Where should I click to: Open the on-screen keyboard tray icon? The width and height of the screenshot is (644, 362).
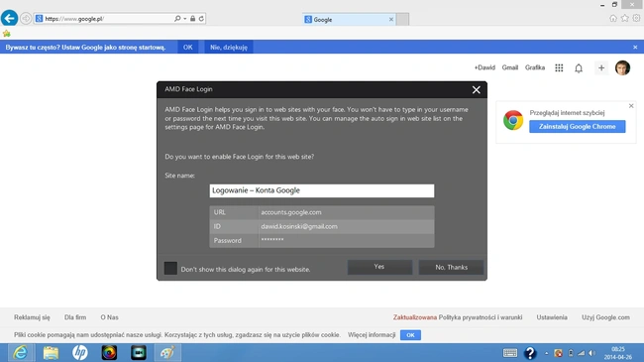(509, 353)
